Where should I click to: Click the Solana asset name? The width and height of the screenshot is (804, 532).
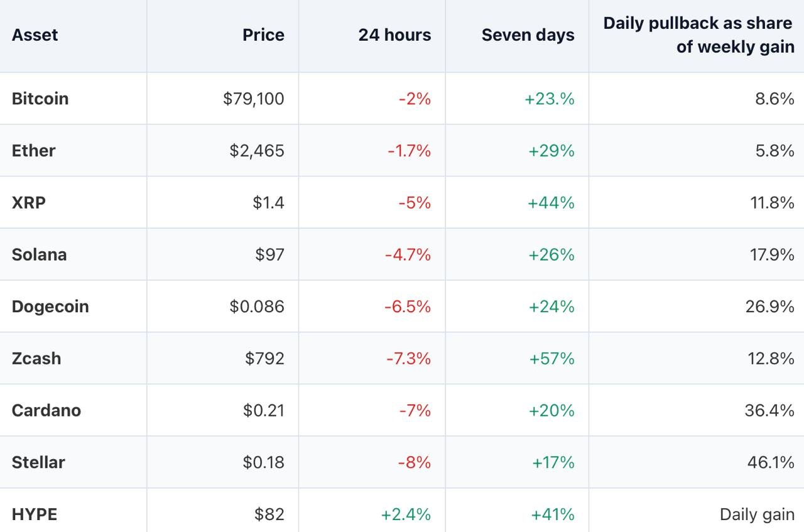coord(39,255)
